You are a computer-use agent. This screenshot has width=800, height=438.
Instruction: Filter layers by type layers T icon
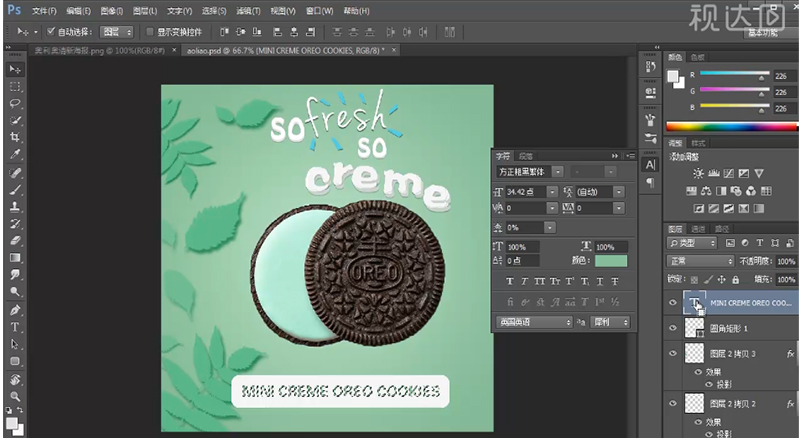(760, 243)
